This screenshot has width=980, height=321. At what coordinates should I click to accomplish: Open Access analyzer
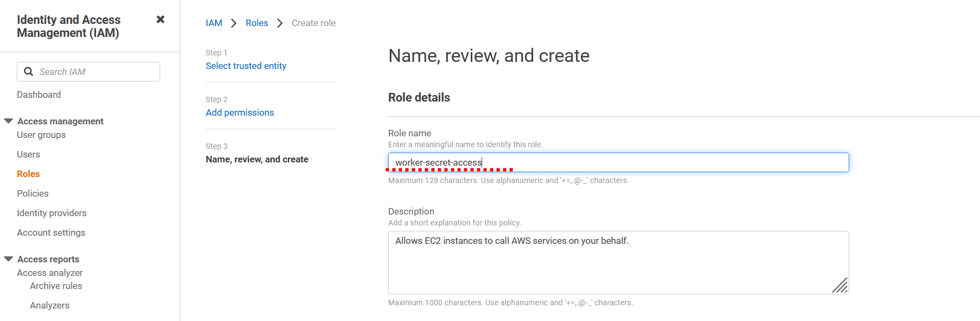(50, 273)
